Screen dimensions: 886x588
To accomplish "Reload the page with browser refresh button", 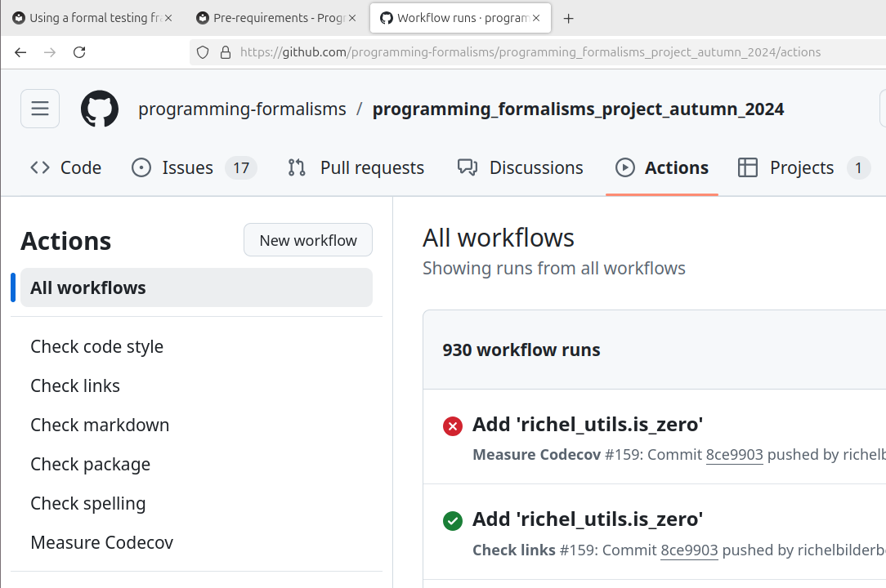I will [x=79, y=52].
